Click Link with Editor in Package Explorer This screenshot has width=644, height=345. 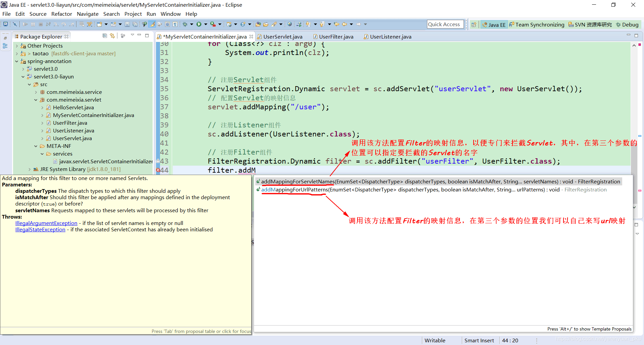pyautogui.click(x=112, y=36)
